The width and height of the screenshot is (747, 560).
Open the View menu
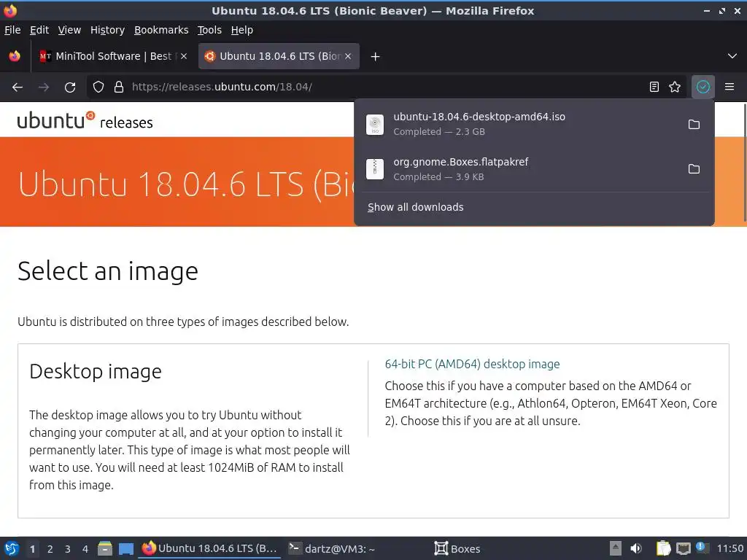point(69,30)
